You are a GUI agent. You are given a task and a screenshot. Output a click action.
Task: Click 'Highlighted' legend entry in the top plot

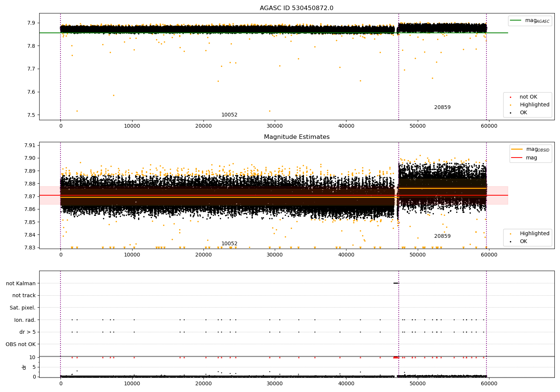tap(535, 105)
